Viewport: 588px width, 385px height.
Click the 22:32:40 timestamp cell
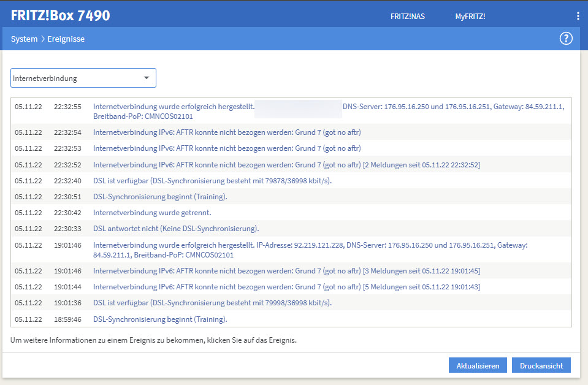[67, 181]
